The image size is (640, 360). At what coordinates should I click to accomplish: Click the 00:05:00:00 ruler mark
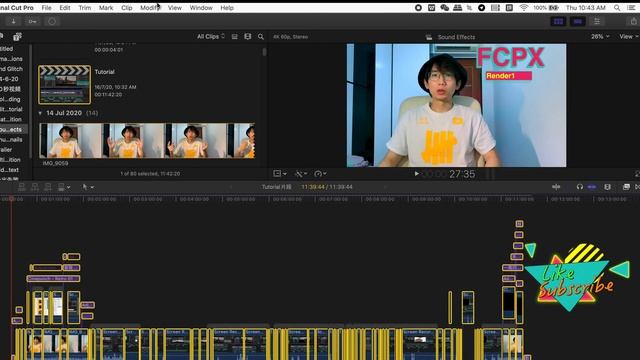coord(241,199)
